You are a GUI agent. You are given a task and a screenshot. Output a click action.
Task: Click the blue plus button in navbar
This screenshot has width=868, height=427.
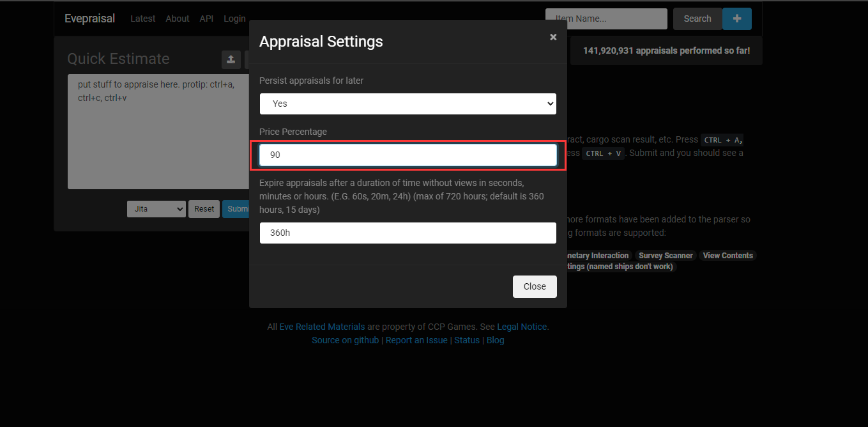736,19
